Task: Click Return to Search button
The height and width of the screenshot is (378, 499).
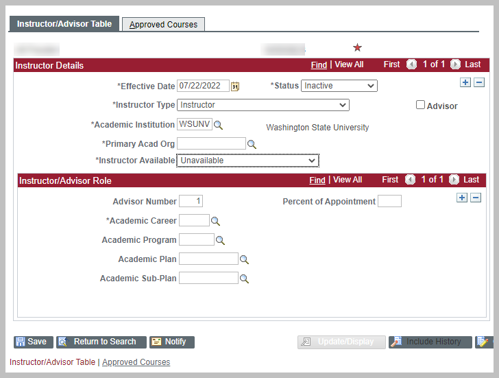Action: point(101,342)
